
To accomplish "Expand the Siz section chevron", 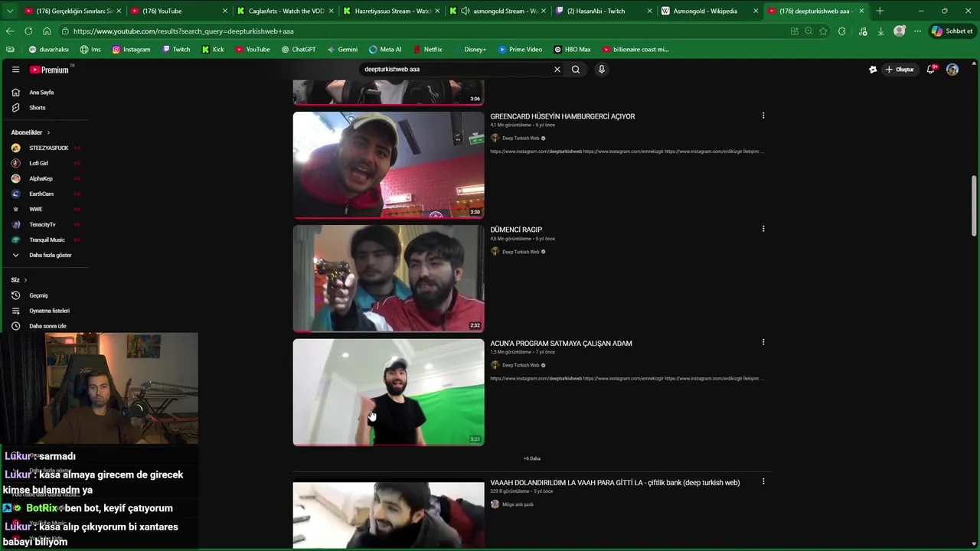I will pyautogui.click(x=25, y=280).
